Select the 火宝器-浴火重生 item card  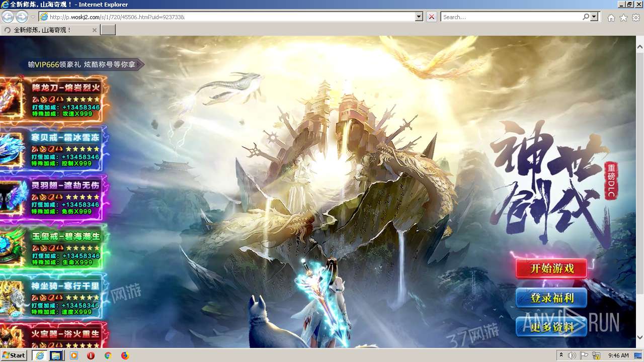point(54,335)
